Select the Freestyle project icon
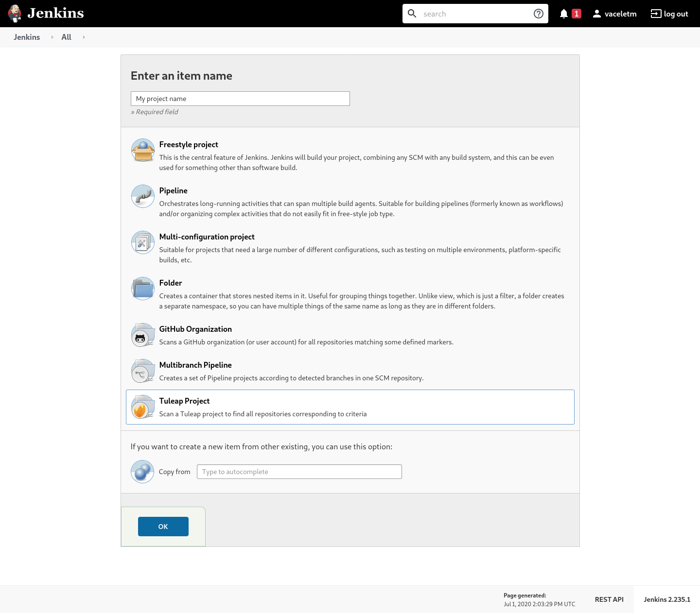This screenshot has height=613, width=700. (143, 150)
